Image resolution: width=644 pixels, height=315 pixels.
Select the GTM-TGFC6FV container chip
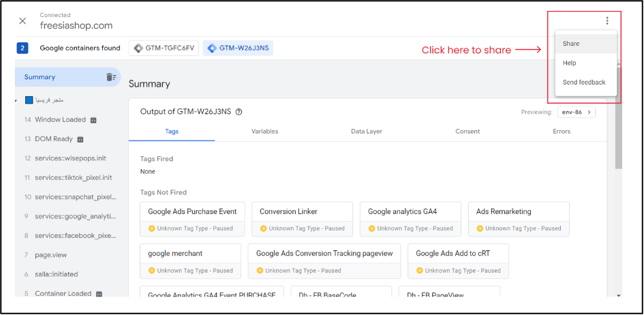(164, 48)
